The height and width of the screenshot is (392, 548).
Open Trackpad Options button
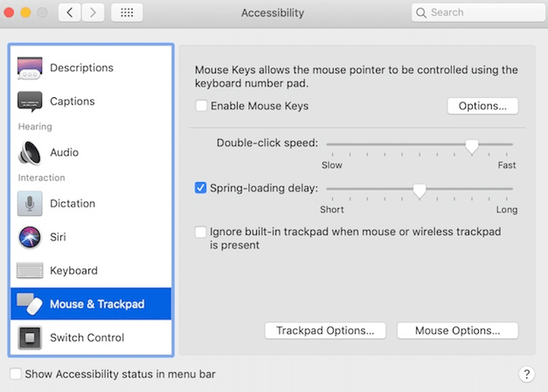[325, 330]
